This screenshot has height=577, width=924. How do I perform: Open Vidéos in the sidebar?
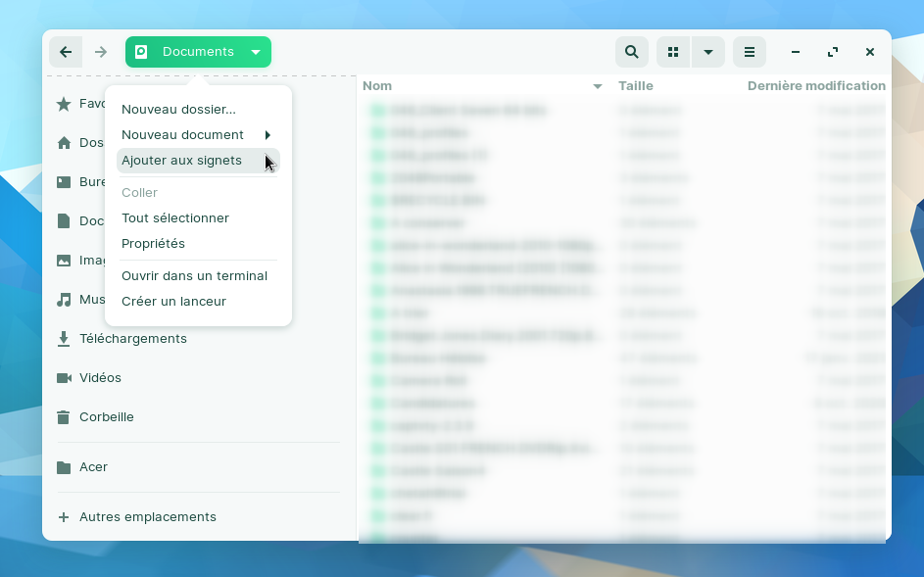pos(100,378)
